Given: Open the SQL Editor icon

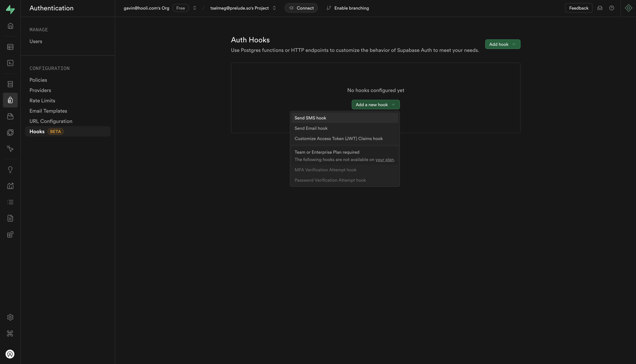Looking at the screenshot, I should click(10, 63).
